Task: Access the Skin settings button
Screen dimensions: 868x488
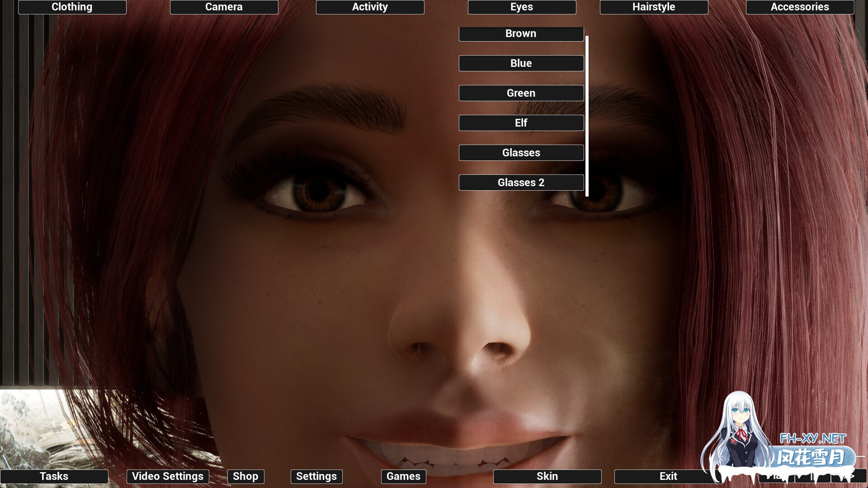Action: [547, 476]
